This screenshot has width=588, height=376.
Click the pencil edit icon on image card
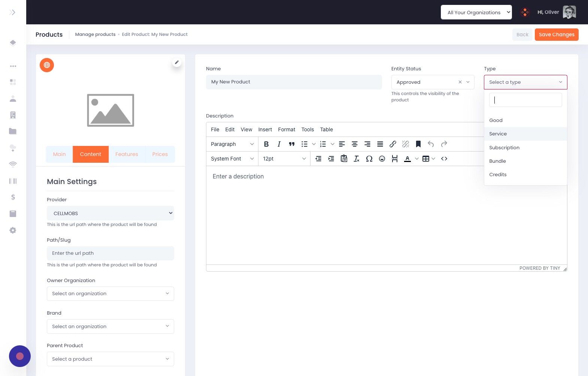177,62
